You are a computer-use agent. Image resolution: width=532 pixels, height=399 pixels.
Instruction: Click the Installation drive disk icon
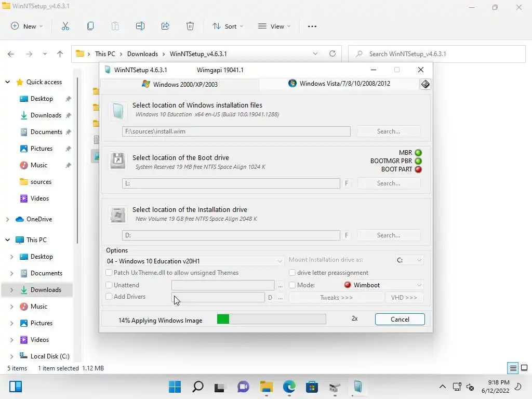118,215
